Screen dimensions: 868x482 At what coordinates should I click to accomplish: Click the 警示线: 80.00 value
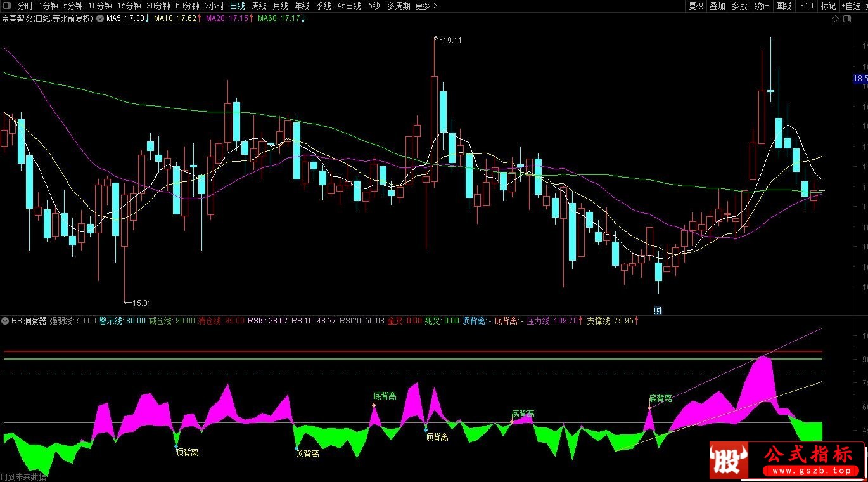122,321
